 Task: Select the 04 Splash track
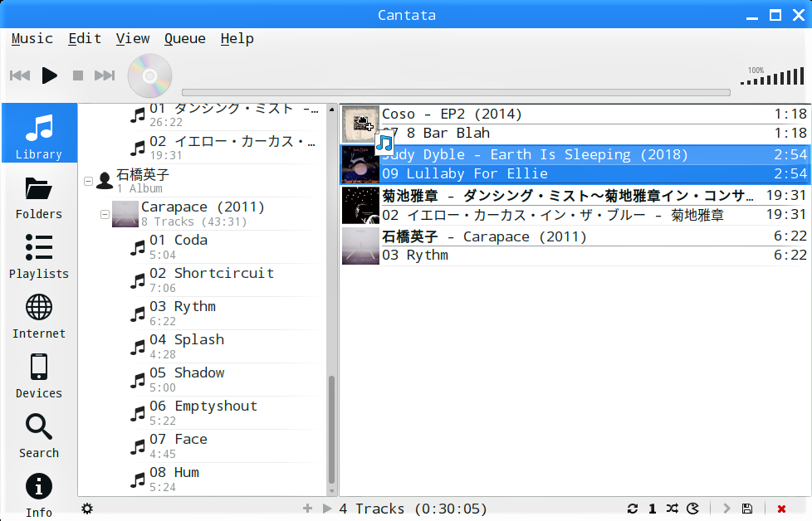[225, 347]
